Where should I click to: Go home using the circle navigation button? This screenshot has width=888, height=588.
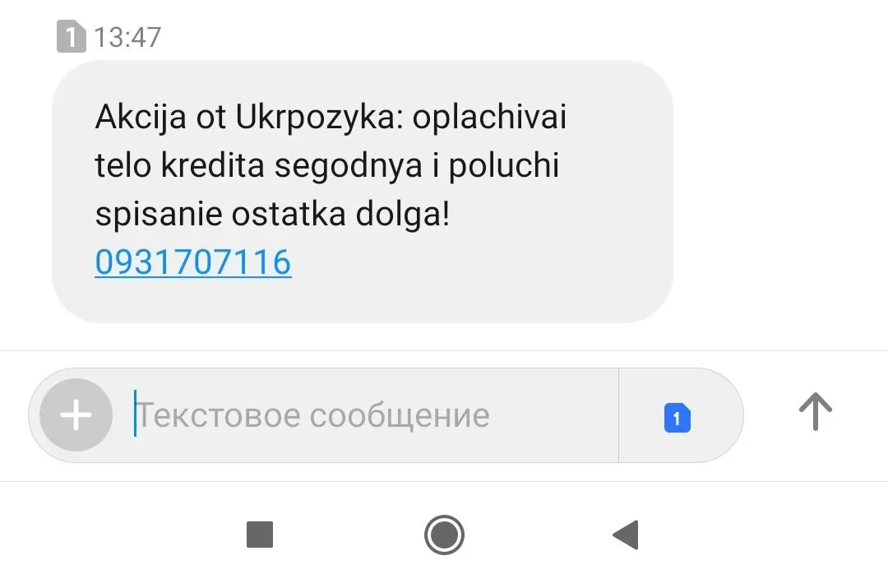(445, 535)
